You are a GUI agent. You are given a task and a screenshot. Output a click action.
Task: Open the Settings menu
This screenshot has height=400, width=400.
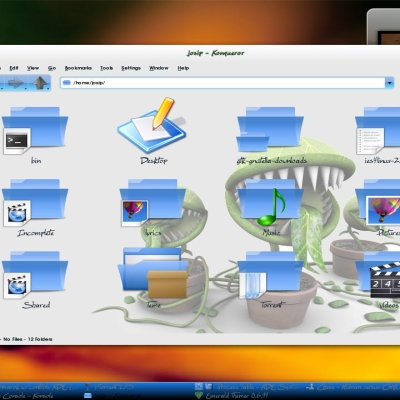pyautogui.click(x=131, y=68)
